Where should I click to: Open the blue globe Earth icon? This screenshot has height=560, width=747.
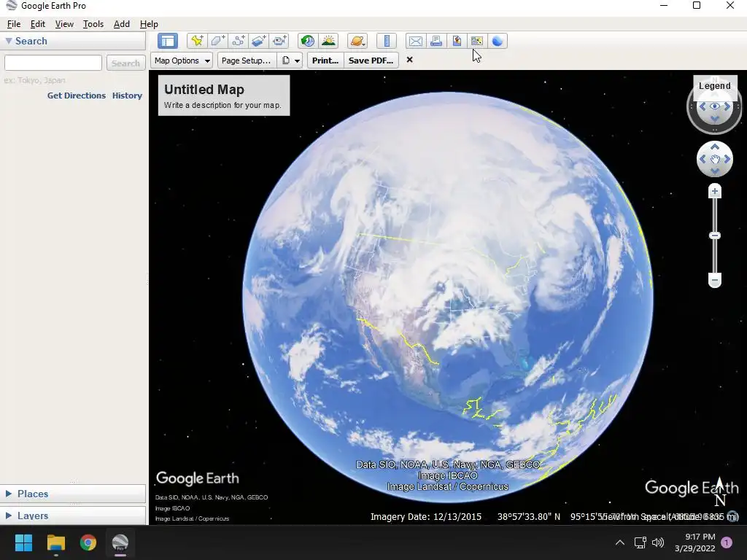[x=498, y=41]
